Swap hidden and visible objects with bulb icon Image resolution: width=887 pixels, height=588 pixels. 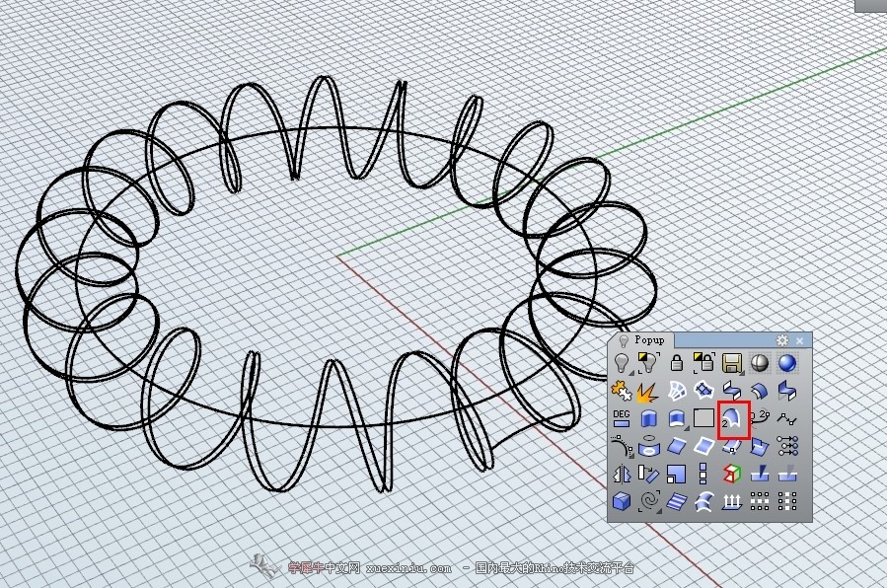point(649,363)
